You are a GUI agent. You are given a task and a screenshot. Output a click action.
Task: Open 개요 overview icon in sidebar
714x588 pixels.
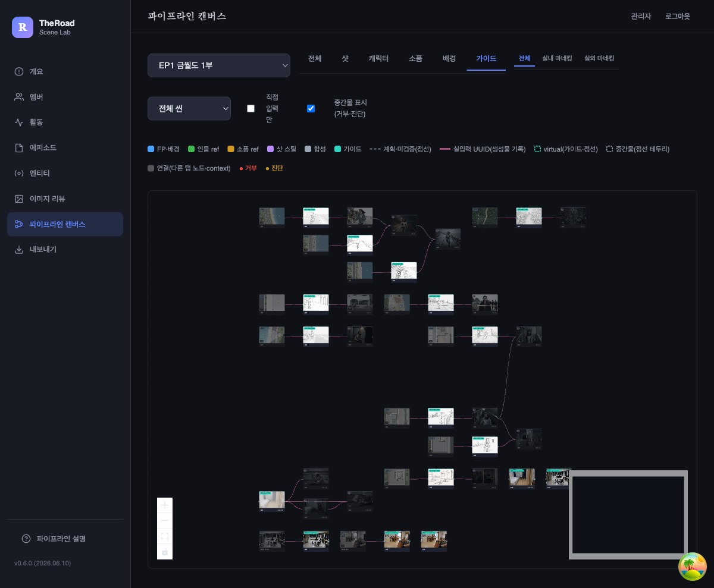click(19, 71)
